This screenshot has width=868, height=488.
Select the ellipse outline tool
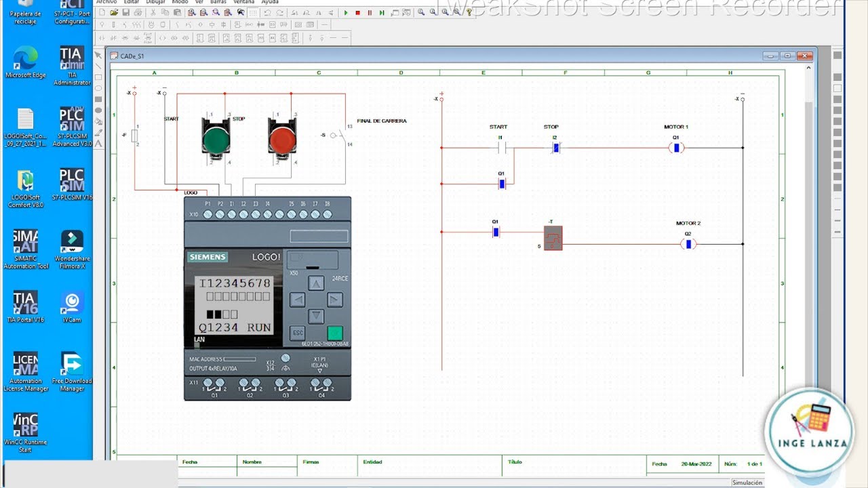[98, 88]
